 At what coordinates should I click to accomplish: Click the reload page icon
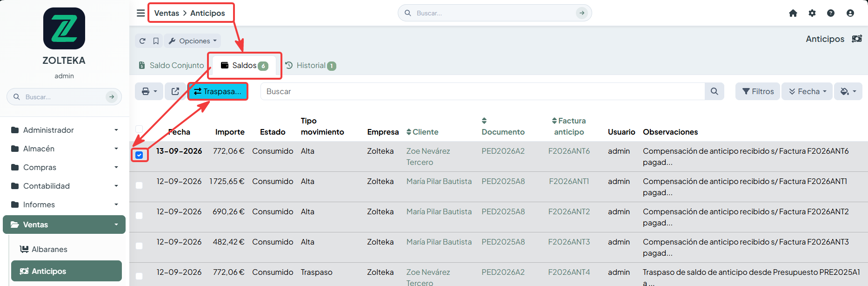(142, 41)
